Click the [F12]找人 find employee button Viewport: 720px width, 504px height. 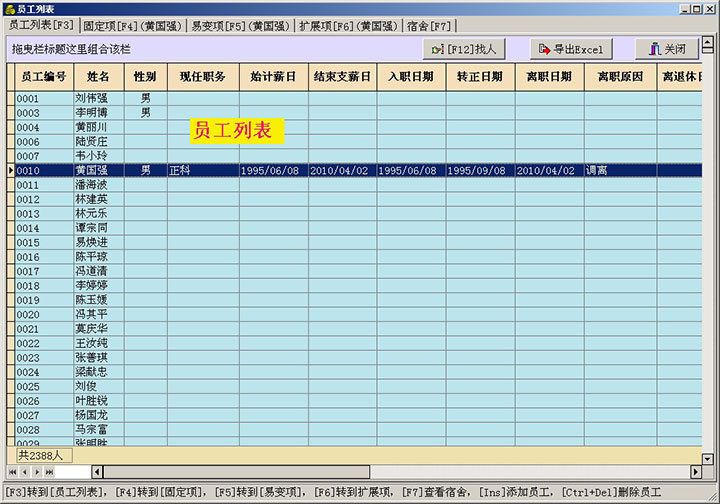pyautogui.click(x=465, y=49)
